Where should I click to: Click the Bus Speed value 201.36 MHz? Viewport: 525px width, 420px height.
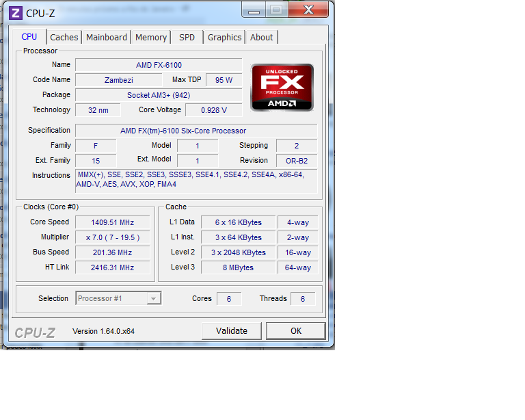pos(113,252)
